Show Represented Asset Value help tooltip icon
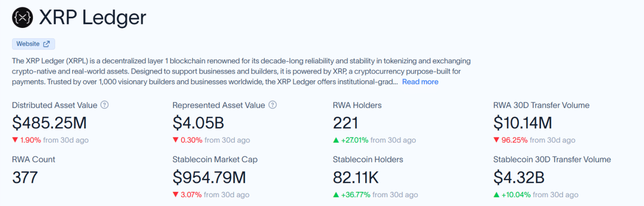 (x=273, y=105)
